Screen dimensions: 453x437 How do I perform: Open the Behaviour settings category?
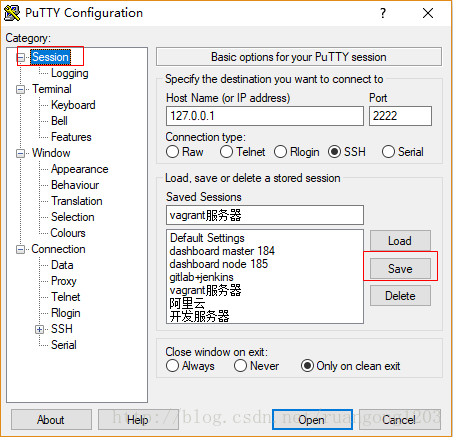pyautogui.click(x=75, y=185)
